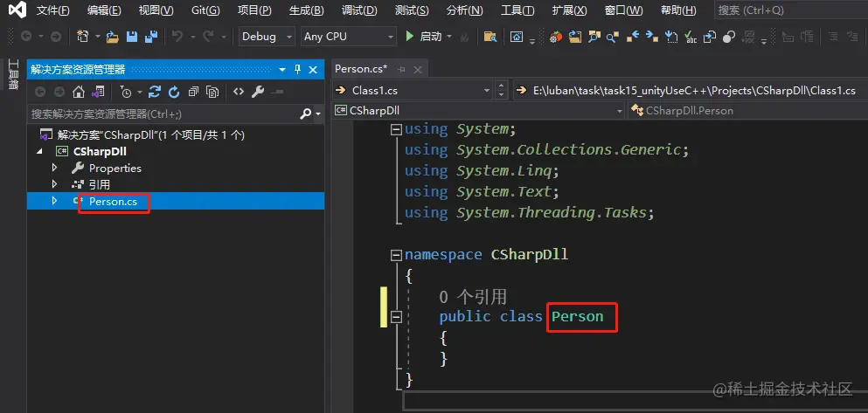The image size is (868, 413).
Task: Click the navigate backward blue arrow icon
Action: [633, 37]
